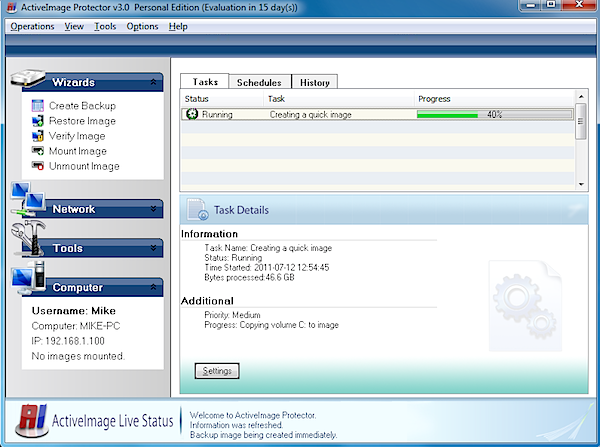
Task: Open the Tools menu in menu bar
Action: [105, 26]
